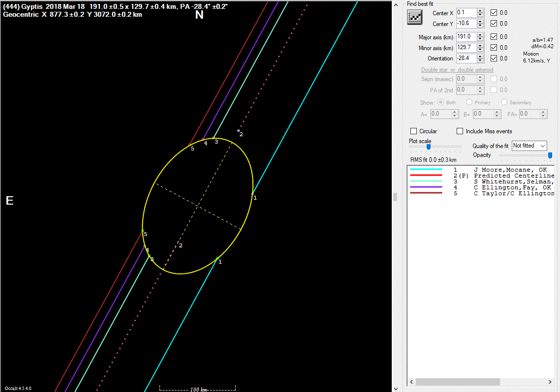The height and width of the screenshot is (392, 560).
Task: Toggle the Center X fit checkbox
Action: pos(494,13)
